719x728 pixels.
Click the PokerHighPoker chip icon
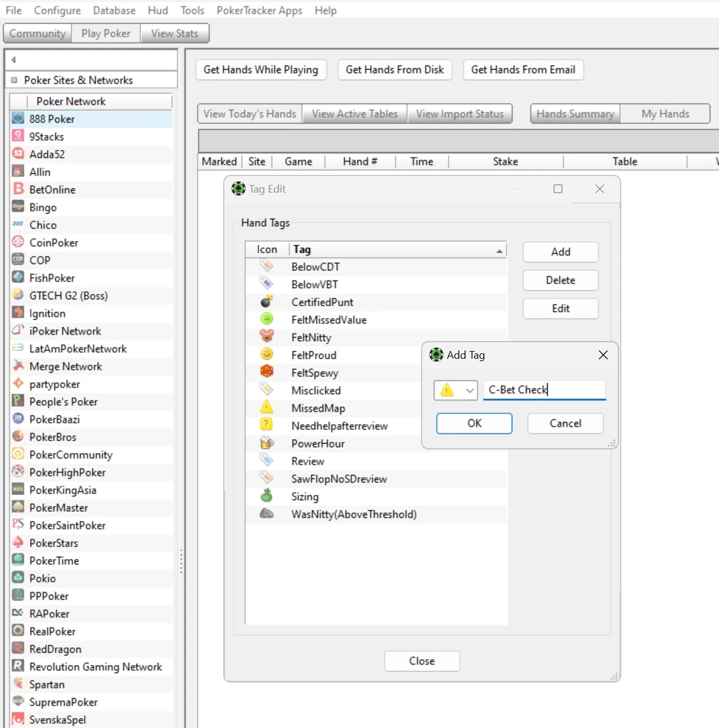point(18,472)
